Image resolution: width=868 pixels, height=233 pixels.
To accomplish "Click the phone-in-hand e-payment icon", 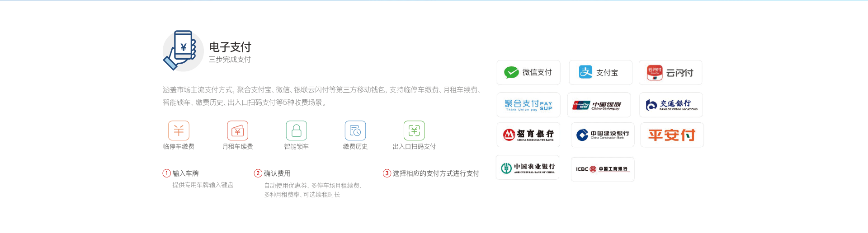I will tap(183, 50).
